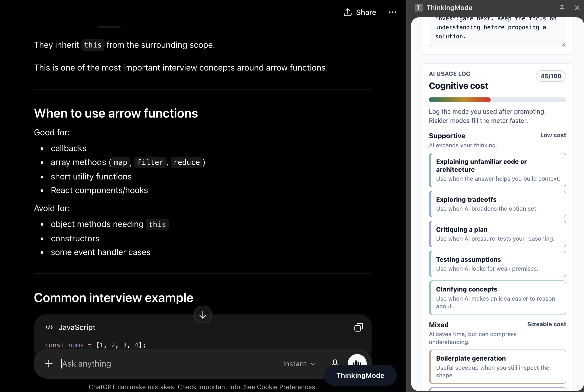
Task: Click the JavaScript code language label
Action: tap(77, 327)
